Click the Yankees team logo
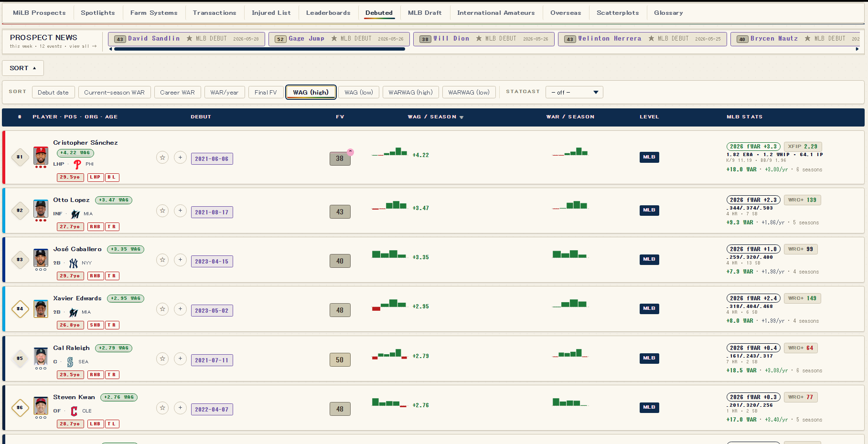The height and width of the screenshot is (444, 868). [73, 263]
